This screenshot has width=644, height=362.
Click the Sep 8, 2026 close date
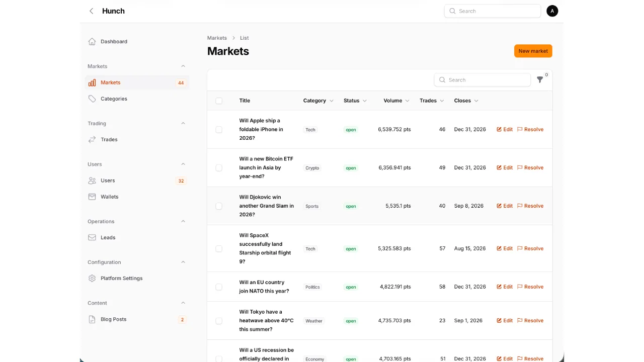(x=469, y=206)
